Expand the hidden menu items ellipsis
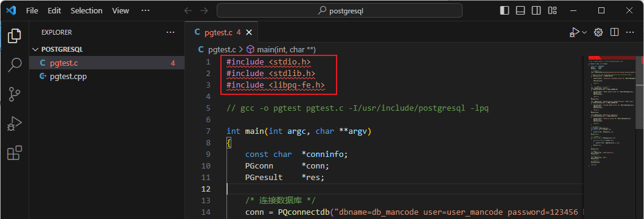 145,11
